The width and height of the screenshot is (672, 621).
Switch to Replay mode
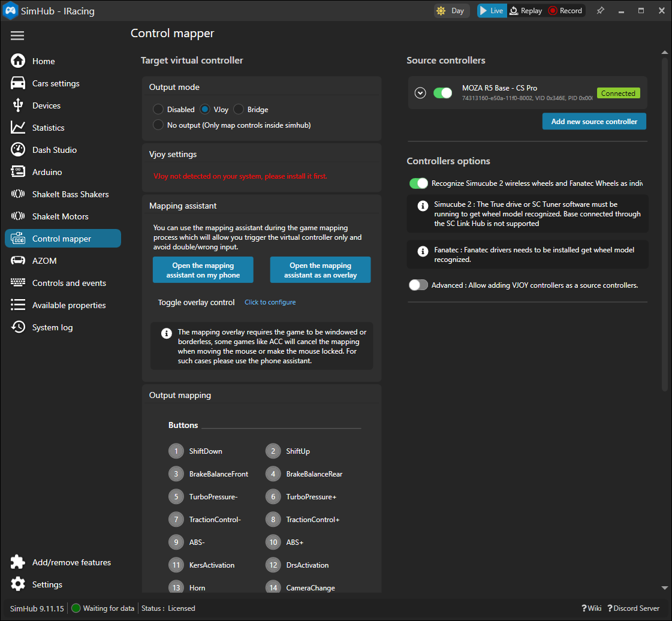(526, 11)
